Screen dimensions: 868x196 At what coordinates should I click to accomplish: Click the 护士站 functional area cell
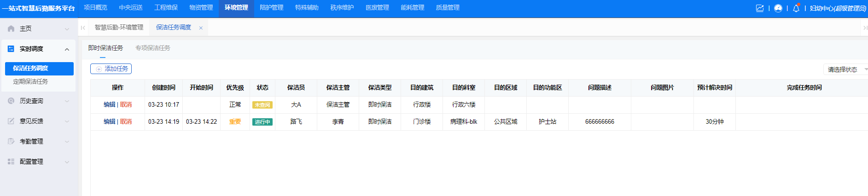coord(548,122)
